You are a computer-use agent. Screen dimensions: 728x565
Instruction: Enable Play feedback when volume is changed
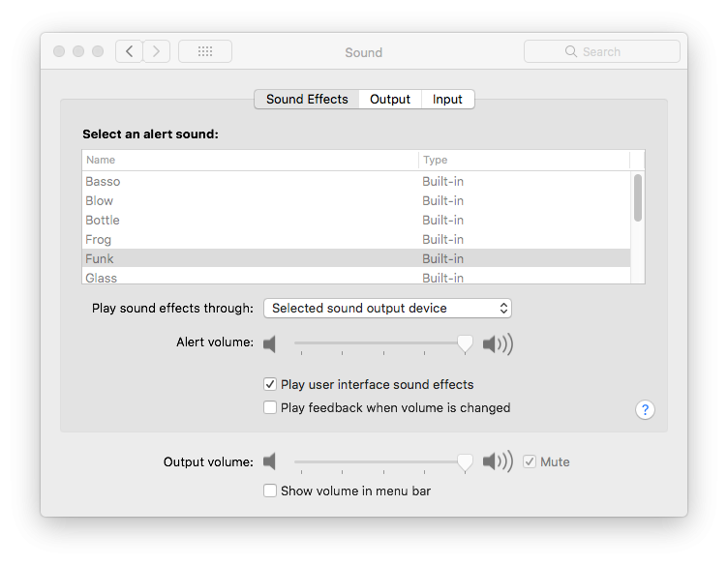pyautogui.click(x=270, y=407)
